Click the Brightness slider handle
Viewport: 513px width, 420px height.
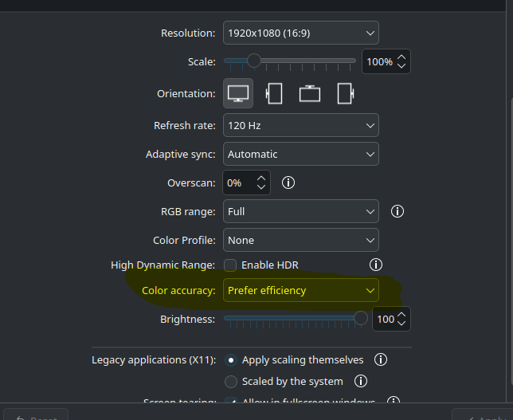pyautogui.click(x=361, y=319)
